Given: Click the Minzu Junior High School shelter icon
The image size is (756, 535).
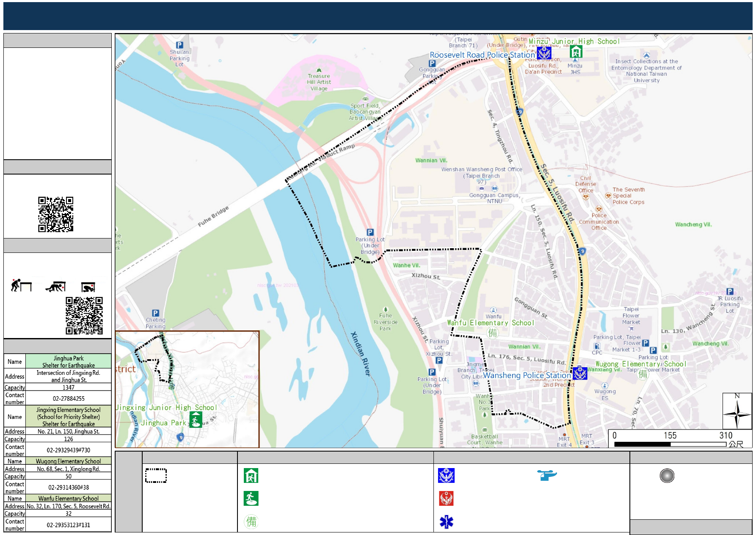Looking at the screenshot, I should click(x=576, y=52).
